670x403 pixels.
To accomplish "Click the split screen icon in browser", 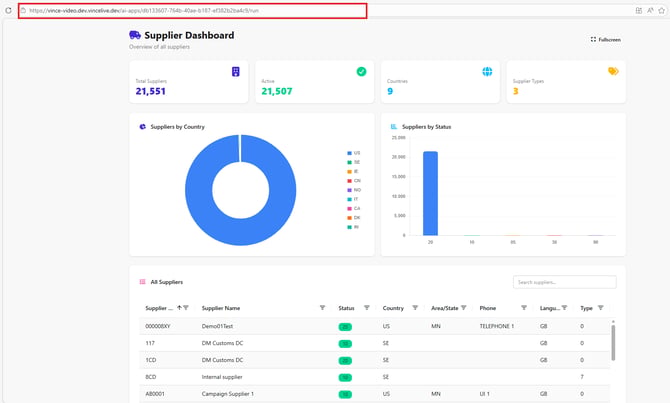I will point(638,10).
